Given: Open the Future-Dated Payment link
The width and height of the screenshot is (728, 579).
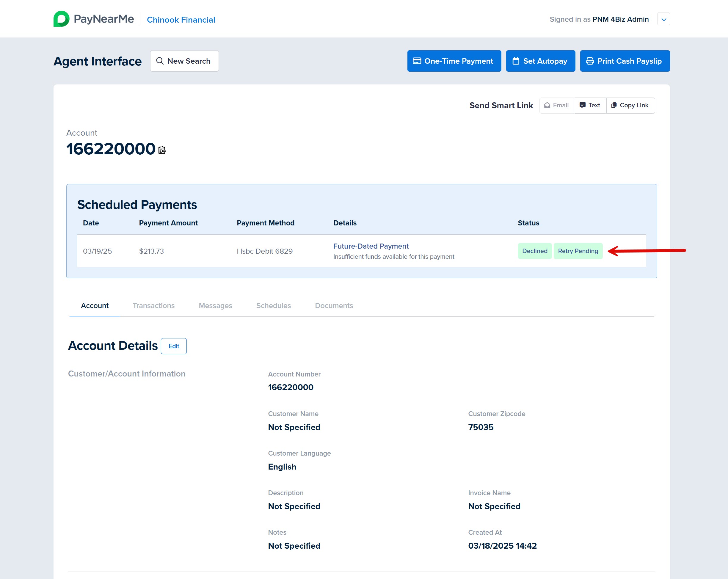Looking at the screenshot, I should (x=371, y=246).
